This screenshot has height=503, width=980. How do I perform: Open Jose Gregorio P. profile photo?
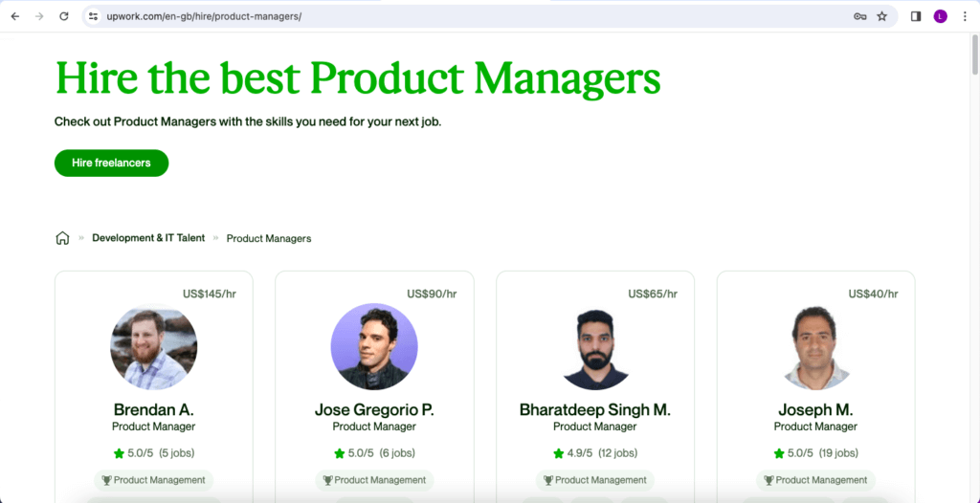point(374,346)
